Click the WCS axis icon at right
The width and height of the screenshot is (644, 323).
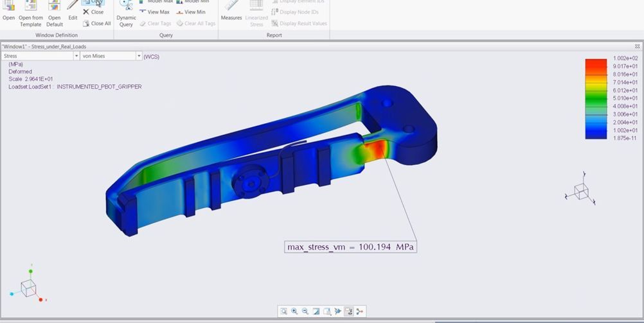580,189
